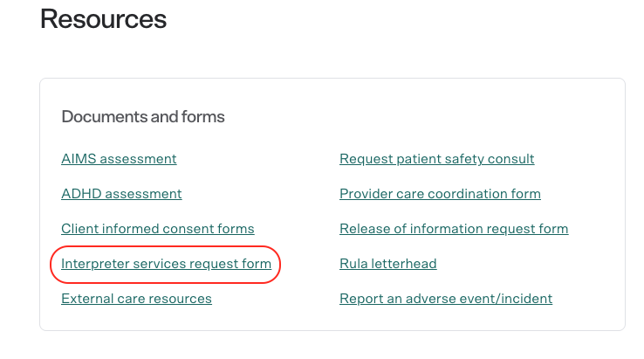The width and height of the screenshot is (644, 359).
Task: Open the AIMS assessment link
Action: (119, 159)
